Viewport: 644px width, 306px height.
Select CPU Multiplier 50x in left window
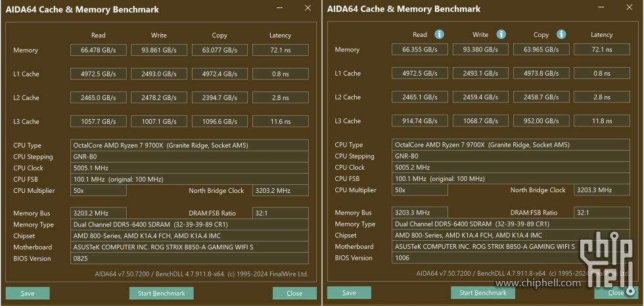click(99, 190)
